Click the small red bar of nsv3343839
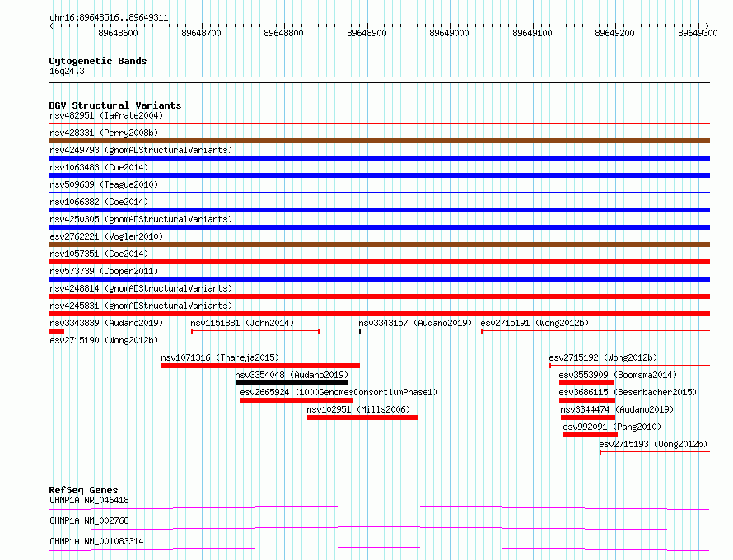This screenshot has width=733, height=560. tap(56, 331)
